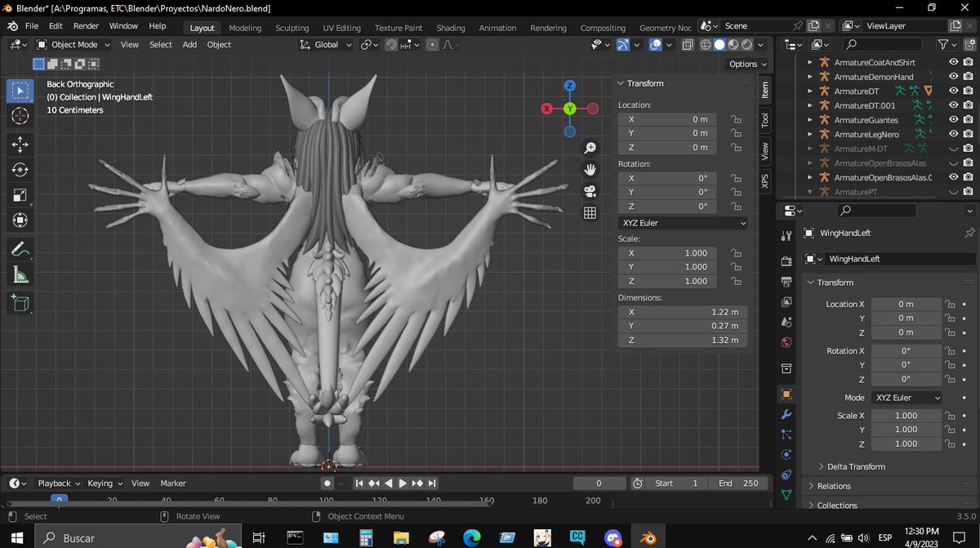Open the Render menu

86,26
